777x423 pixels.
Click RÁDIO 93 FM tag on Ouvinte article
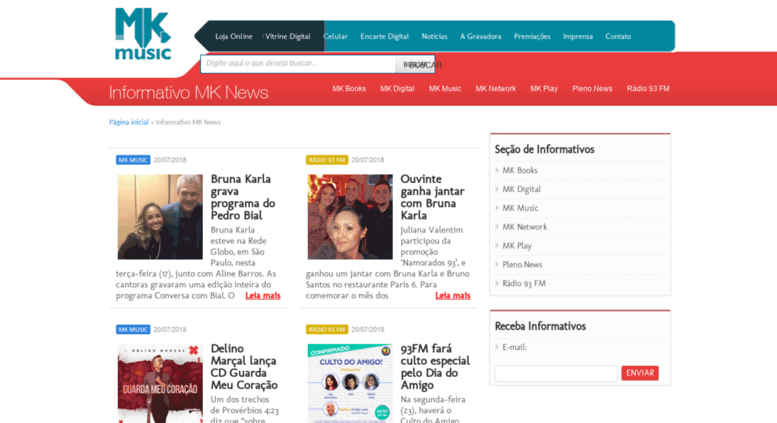coord(327,160)
